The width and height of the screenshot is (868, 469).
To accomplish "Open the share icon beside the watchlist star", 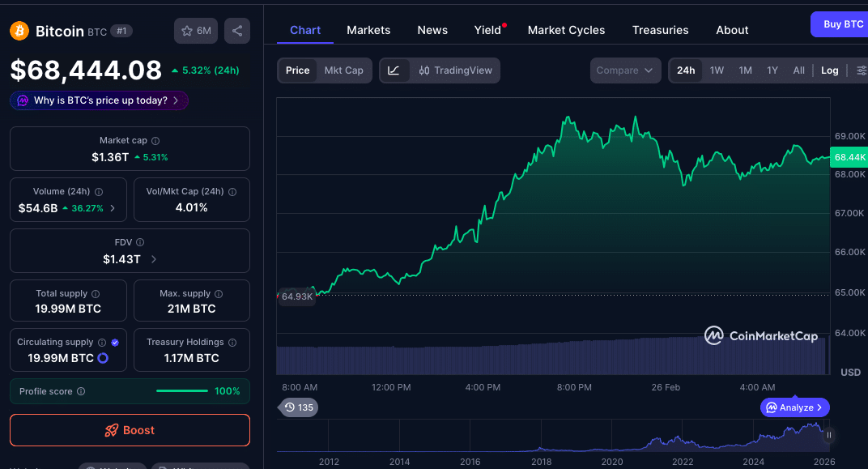I will pos(236,30).
